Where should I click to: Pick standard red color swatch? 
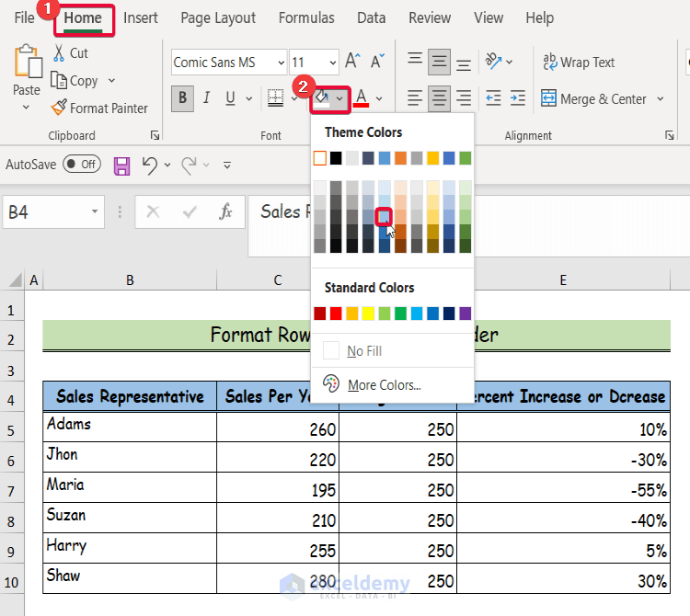coord(336,314)
